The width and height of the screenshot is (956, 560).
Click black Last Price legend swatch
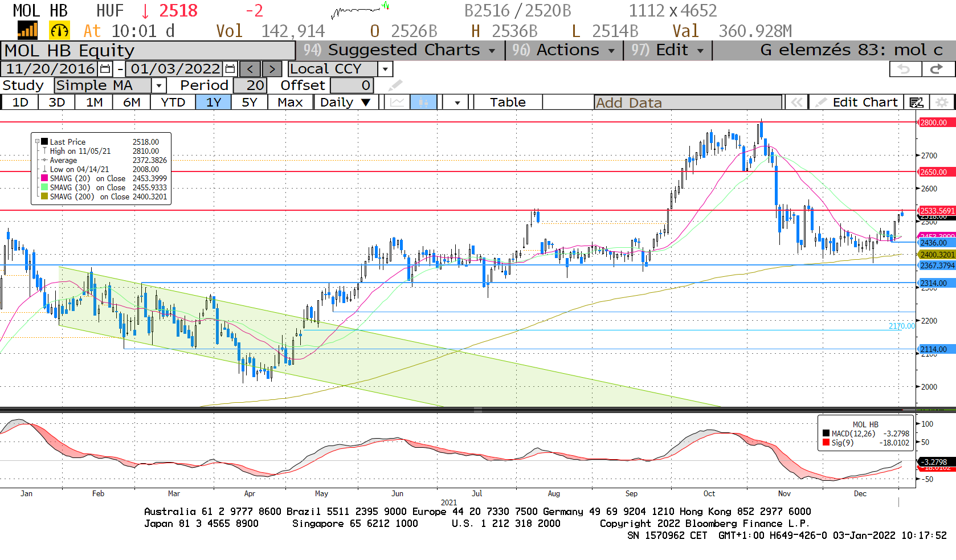(44, 142)
